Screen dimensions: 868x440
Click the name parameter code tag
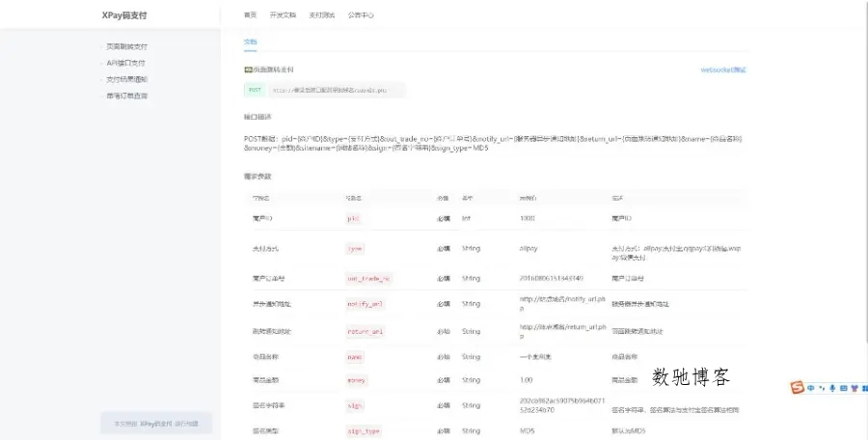click(x=355, y=357)
